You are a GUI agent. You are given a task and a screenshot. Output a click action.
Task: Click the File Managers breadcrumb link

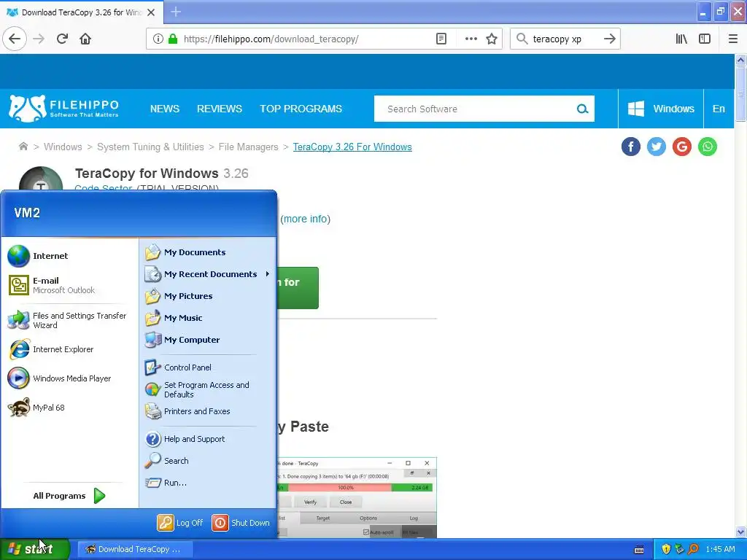pyautogui.click(x=248, y=147)
